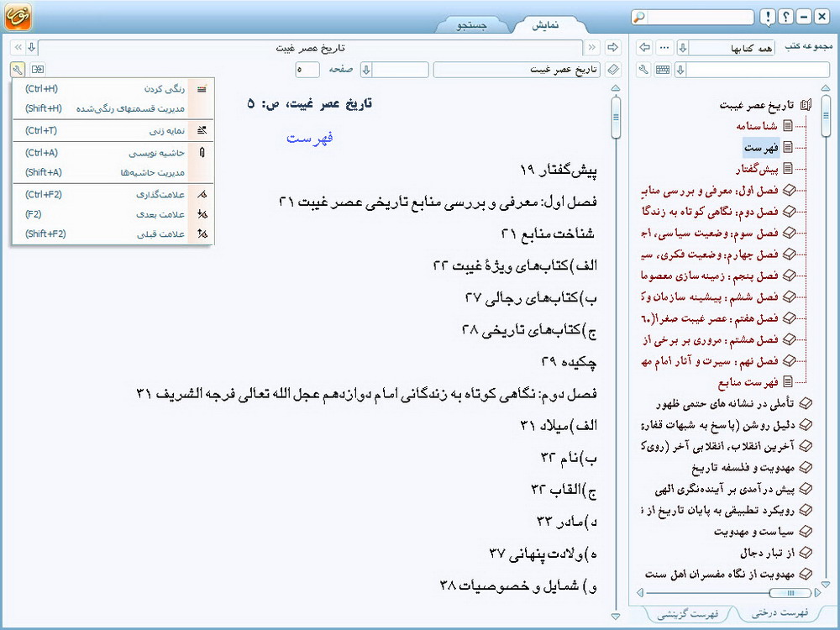Screen dimensions: 840x630
Task: Click the right arrow beside the book title bar
Action: pyautogui.click(x=612, y=48)
